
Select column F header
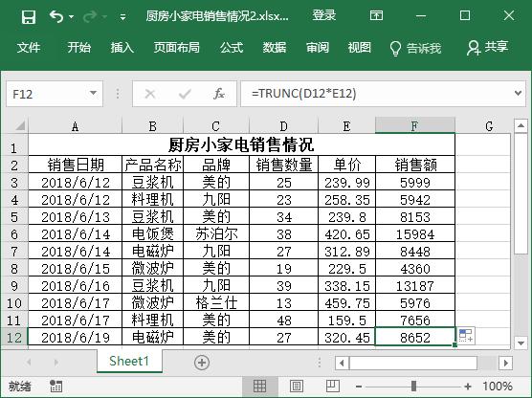[415, 126]
